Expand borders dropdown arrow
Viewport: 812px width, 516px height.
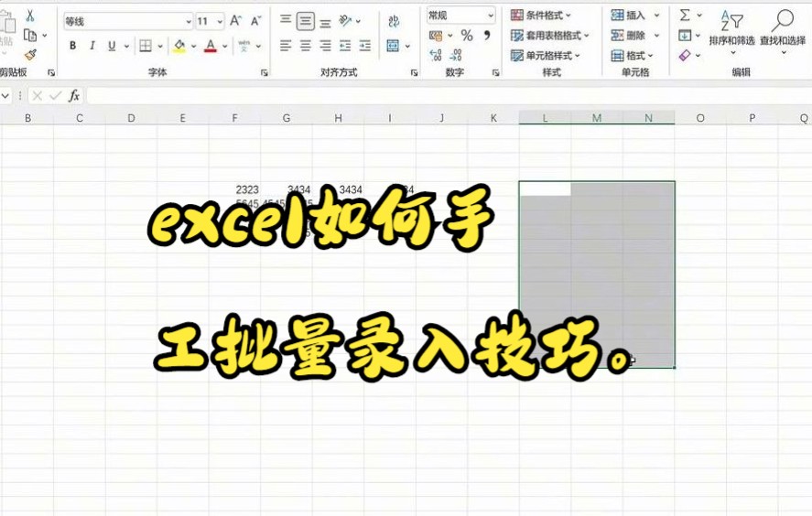(x=160, y=46)
